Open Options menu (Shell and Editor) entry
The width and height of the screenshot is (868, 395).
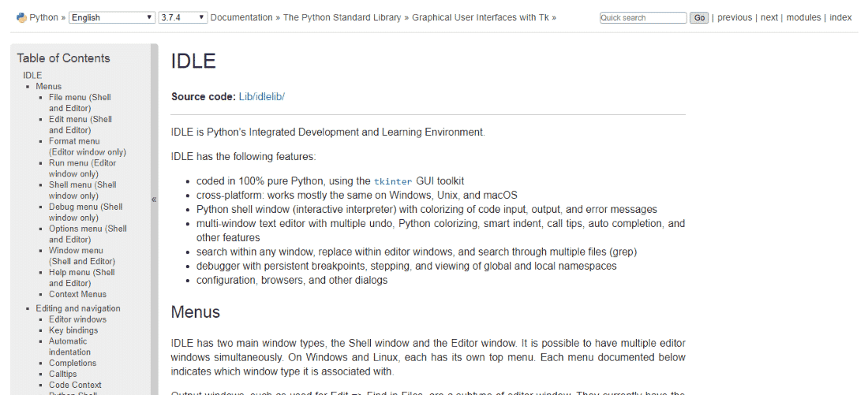point(88,234)
